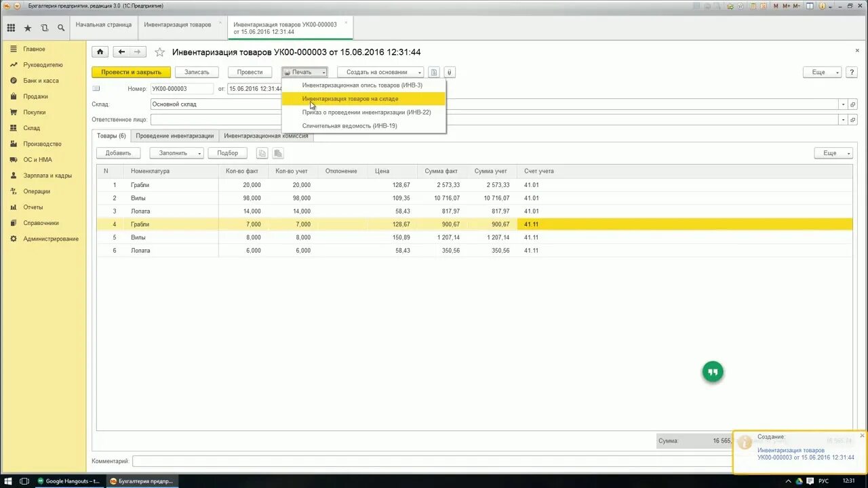Open the sections menu grid icon

tap(11, 28)
